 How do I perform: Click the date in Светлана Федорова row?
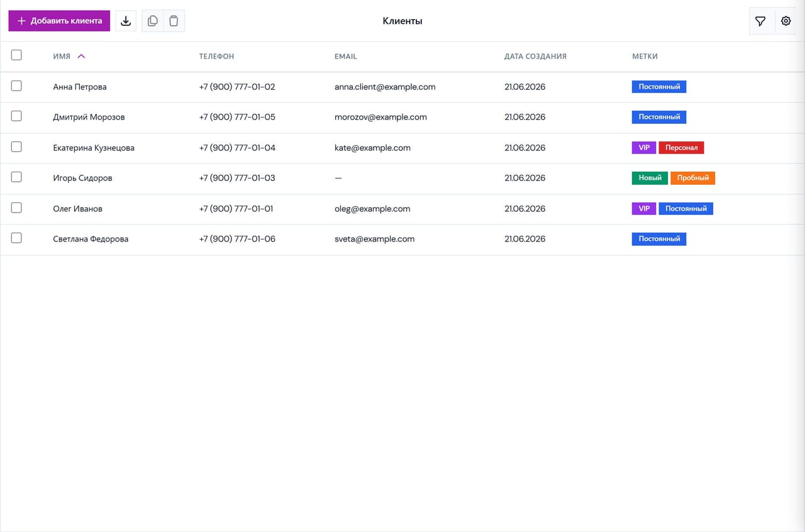525,239
